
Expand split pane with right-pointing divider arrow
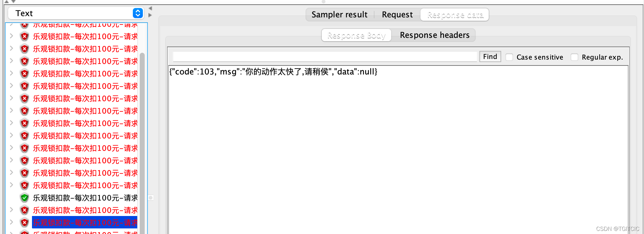tap(150, 15)
